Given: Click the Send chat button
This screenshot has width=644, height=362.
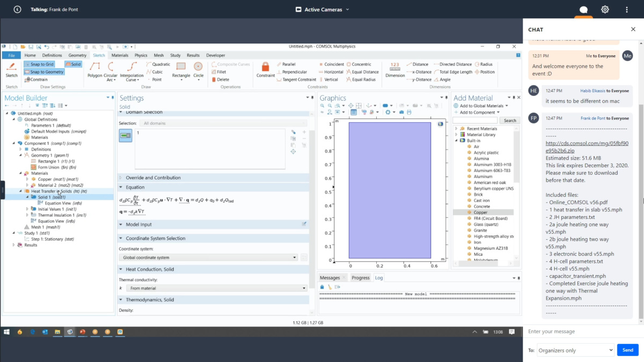Looking at the screenshot, I should 628,350.
